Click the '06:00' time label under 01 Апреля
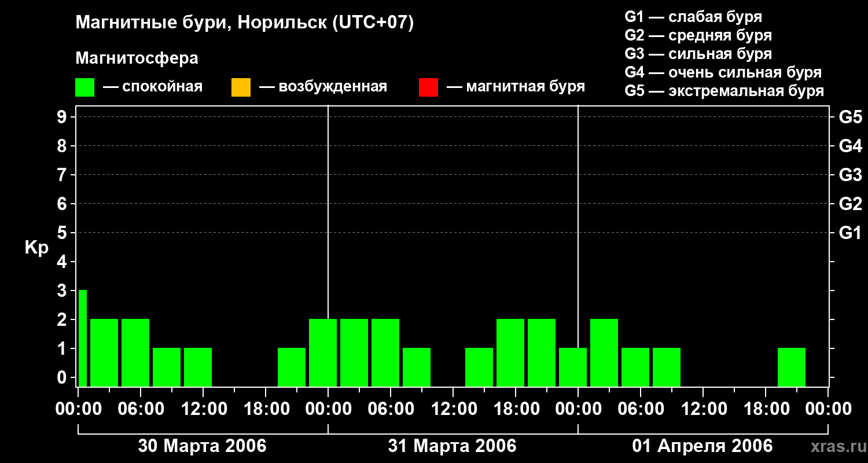Image resolution: width=868 pixels, height=463 pixels. (x=641, y=410)
